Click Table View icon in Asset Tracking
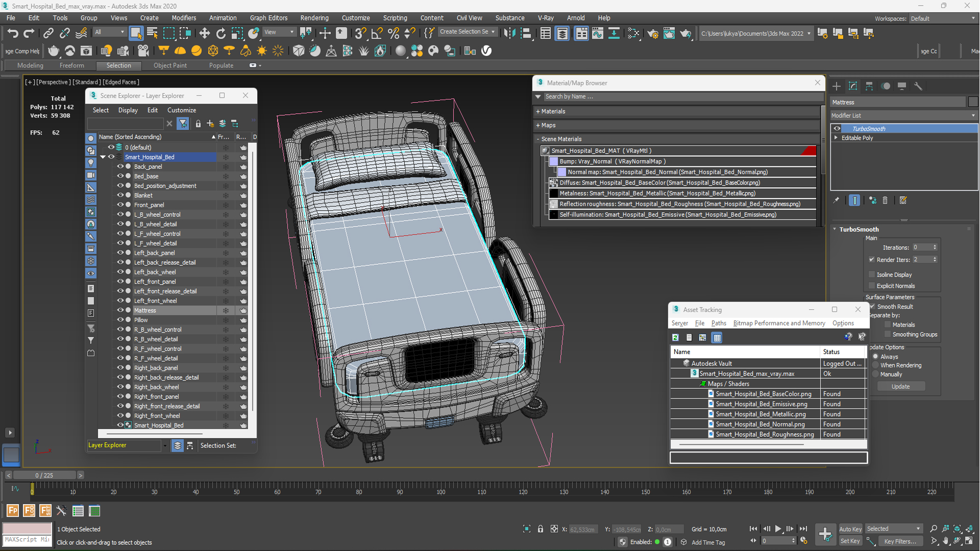This screenshot has width=980, height=551. (x=717, y=337)
